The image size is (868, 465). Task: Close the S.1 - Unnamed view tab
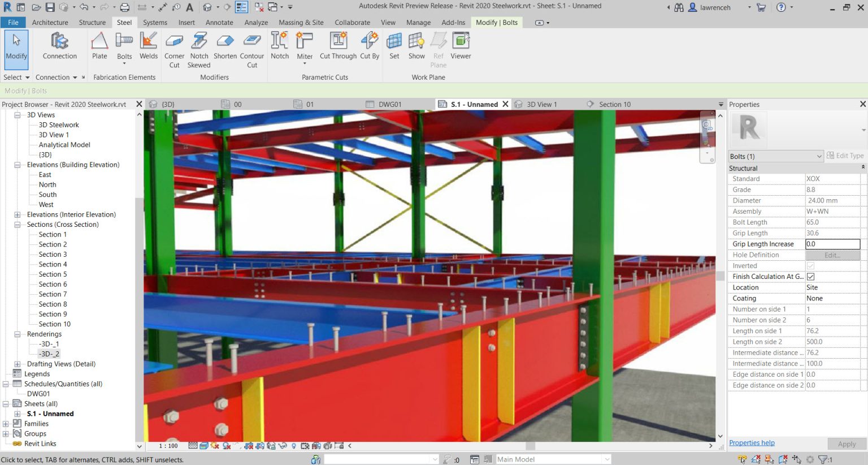(x=506, y=104)
